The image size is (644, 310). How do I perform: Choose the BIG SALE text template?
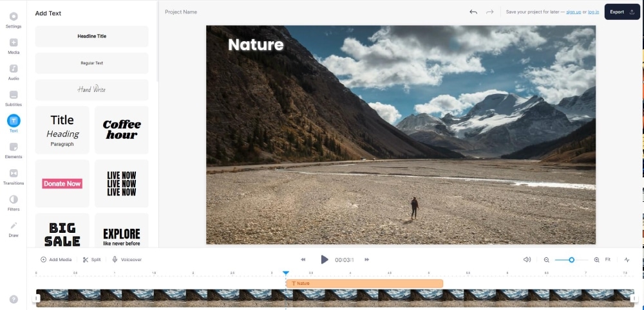point(62,230)
